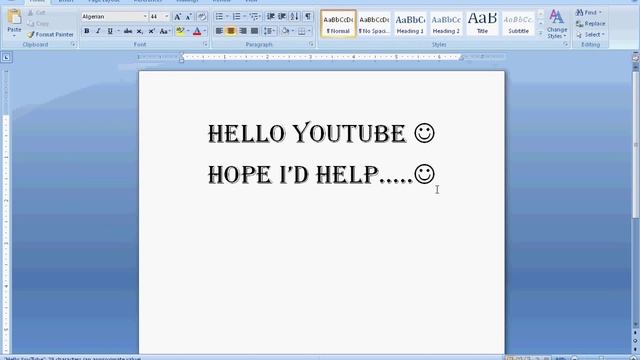Screen dimensions: 640x360
Task: Click the line spacing icon
Action: click(267, 31)
